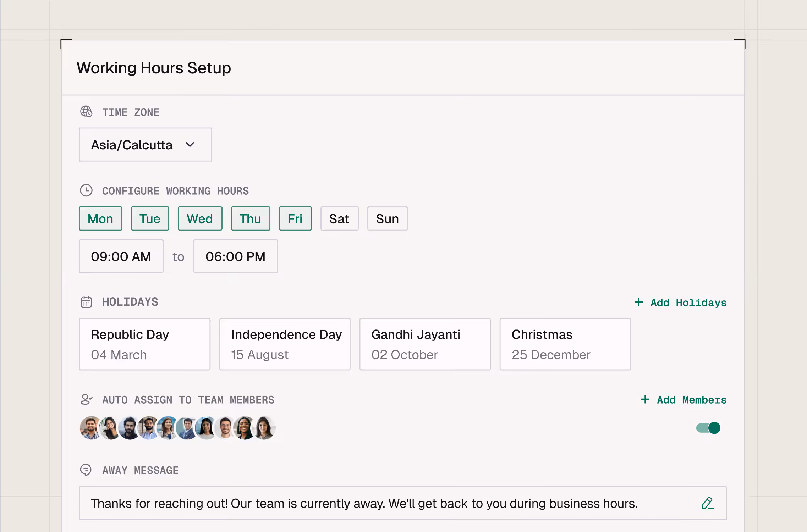Viewport: 807px width, 532px height.
Task: Enable Sat as a working day
Action: point(339,219)
